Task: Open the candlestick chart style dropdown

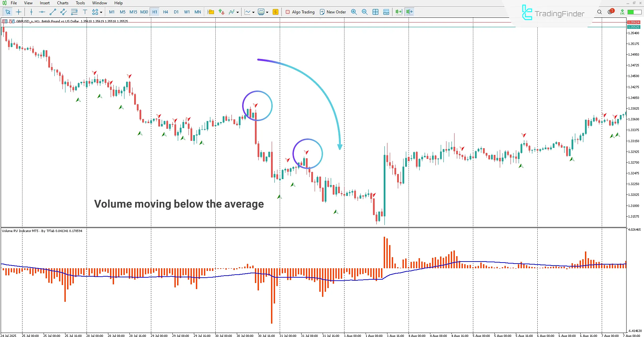Action: click(x=267, y=12)
